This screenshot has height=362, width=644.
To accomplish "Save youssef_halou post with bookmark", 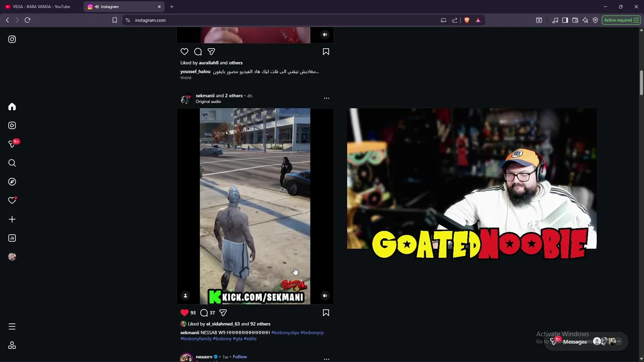I will pos(326,52).
